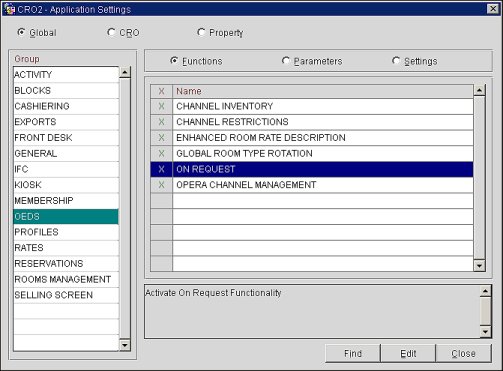Click functions table scroll up arrow
503x371 pixels.
pos(479,90)
